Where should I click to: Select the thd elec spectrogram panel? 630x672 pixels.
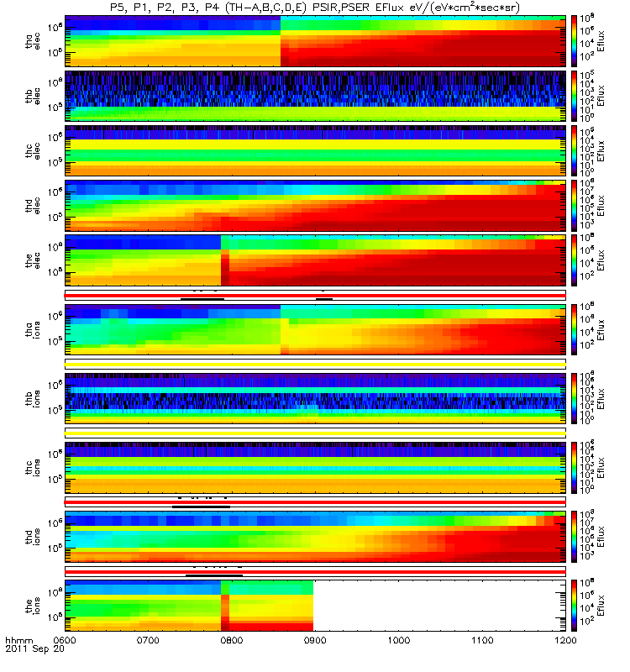pyautogui.click(x=315, y=205)
